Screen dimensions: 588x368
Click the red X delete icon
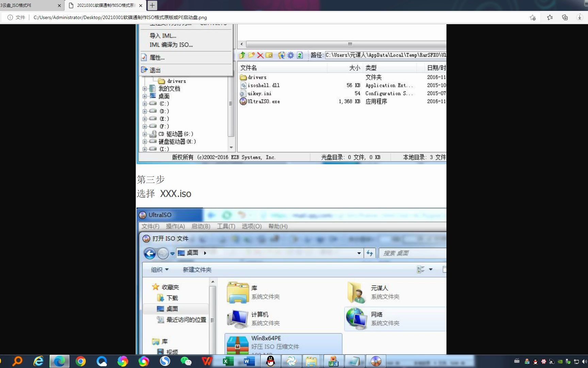click(x=260, y=55)
